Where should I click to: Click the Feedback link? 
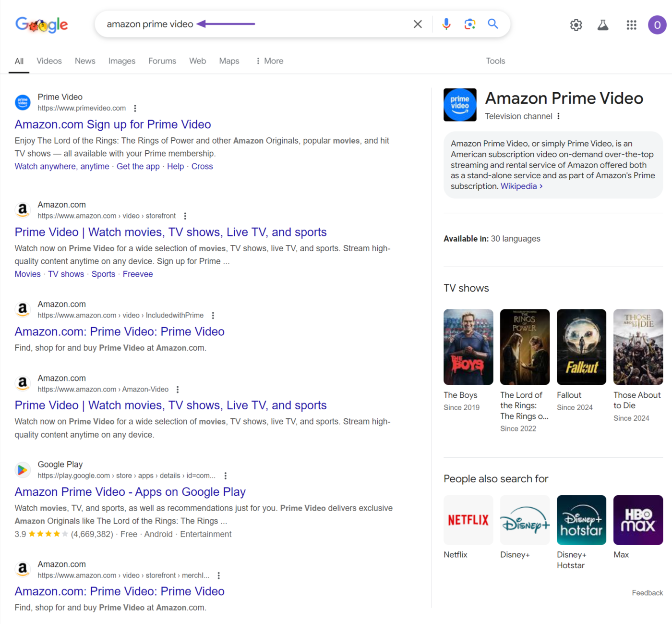(x=647, y=593)
